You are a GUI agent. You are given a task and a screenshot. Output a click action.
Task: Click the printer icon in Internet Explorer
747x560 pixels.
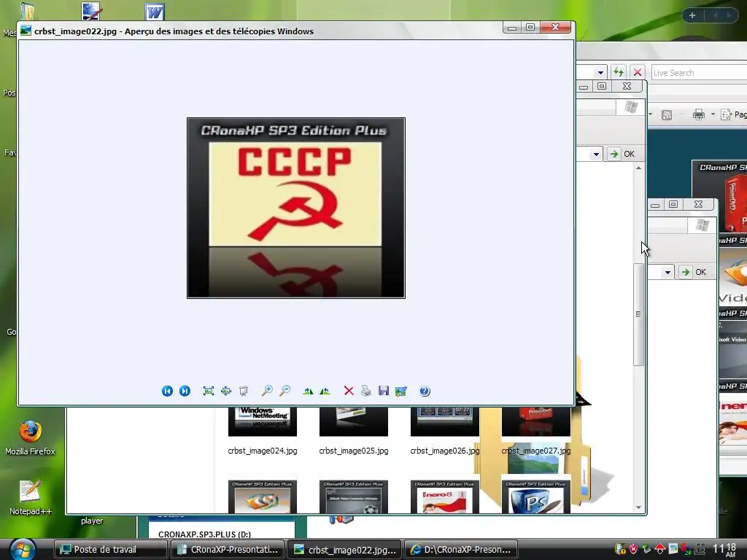(698, 114)
